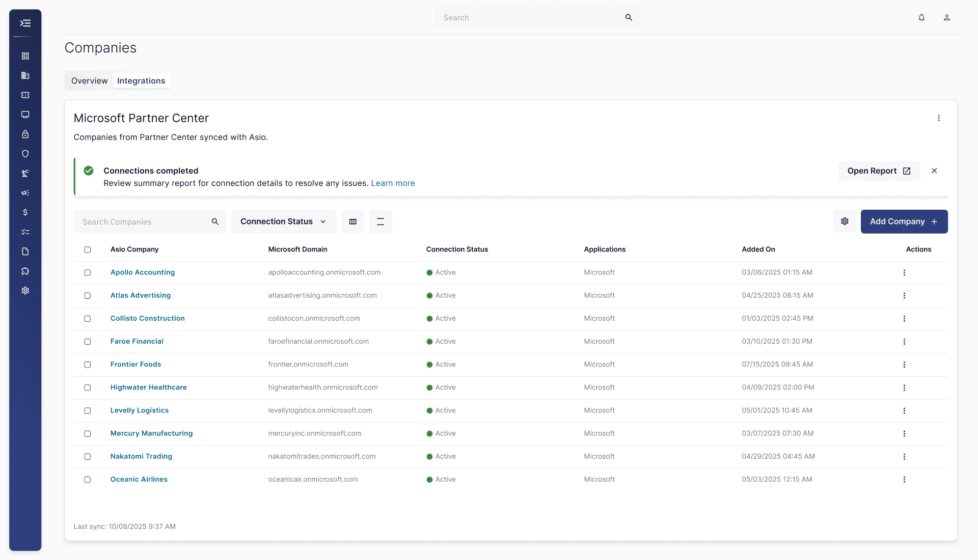Open the megaphone icon in sidebar

tap(25, 193)
